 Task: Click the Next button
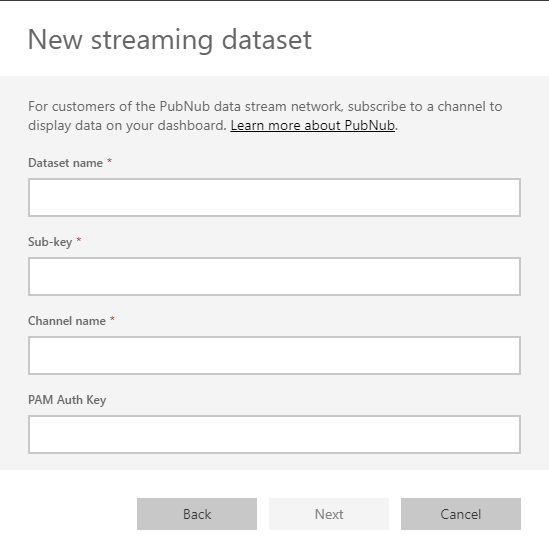[x=329, y=514]
